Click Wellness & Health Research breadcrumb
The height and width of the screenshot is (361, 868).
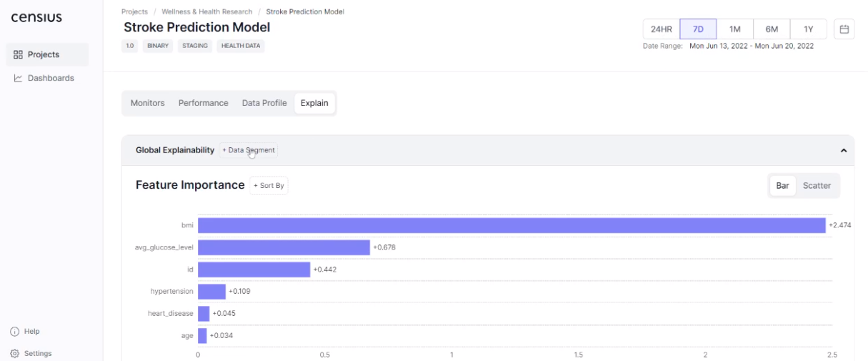click(x=207, y=11)
